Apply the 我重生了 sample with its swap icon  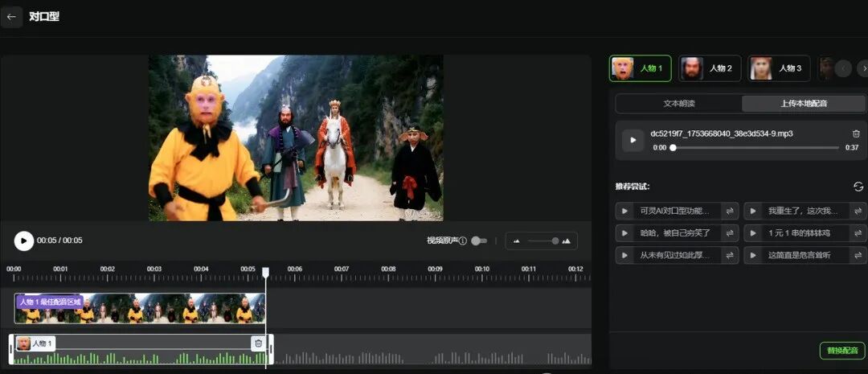(x=858, y=211)
